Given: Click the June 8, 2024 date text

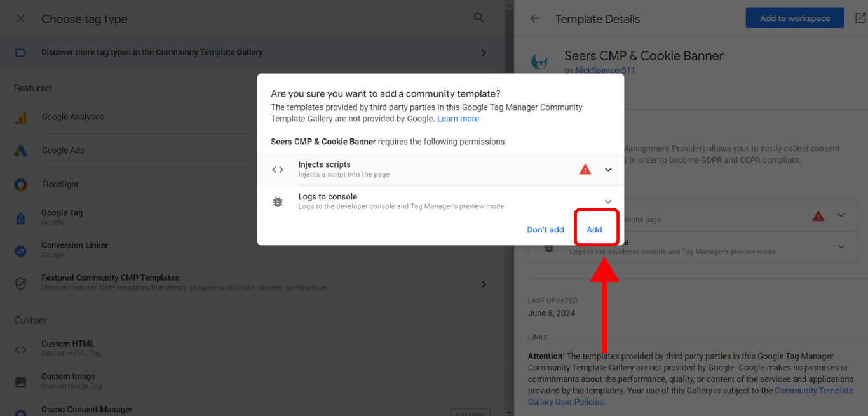Looking at the screenshot, I should 552,313.
